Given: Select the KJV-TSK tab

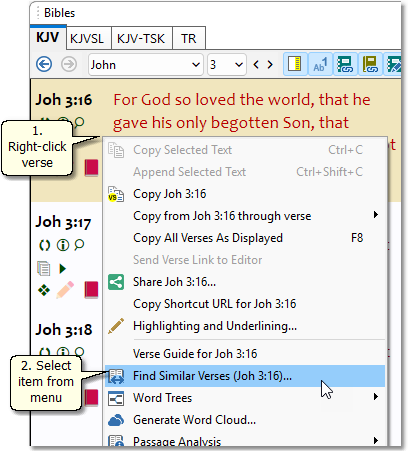Looking at the screenshot, I should pyautogui.click(x=141, y=39).
